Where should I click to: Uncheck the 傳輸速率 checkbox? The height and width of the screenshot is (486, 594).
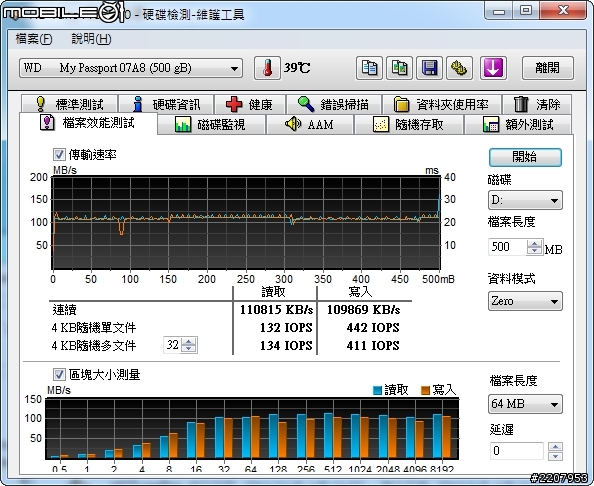[59, 155]
